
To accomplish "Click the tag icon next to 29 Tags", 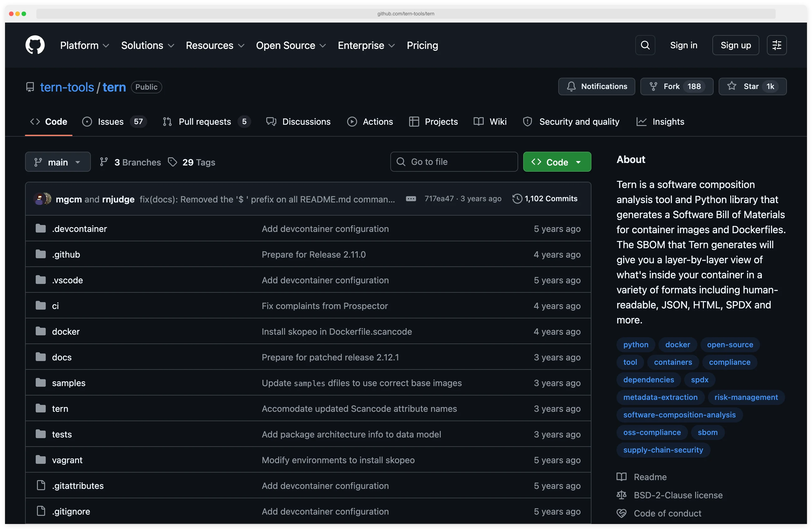I will [173, 162].
